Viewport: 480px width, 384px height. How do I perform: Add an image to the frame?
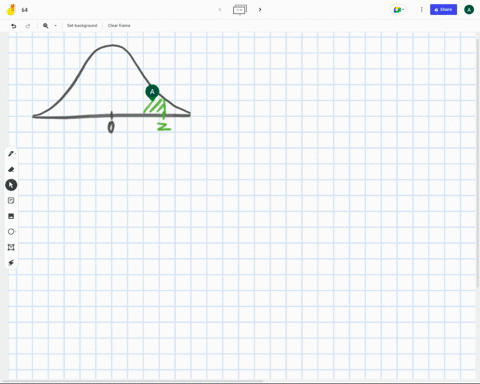(x=11, y=216)
